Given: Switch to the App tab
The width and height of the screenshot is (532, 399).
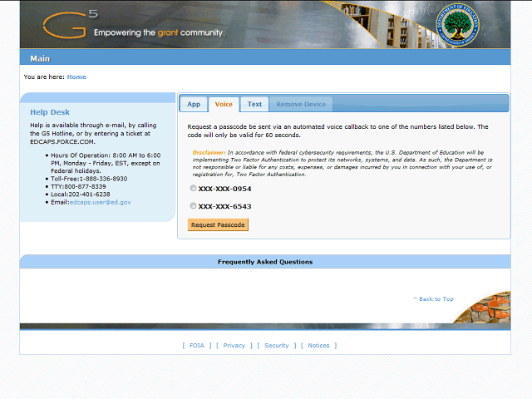Looking at the screenshot, I should pyautogui.click(x=194, y=104).
